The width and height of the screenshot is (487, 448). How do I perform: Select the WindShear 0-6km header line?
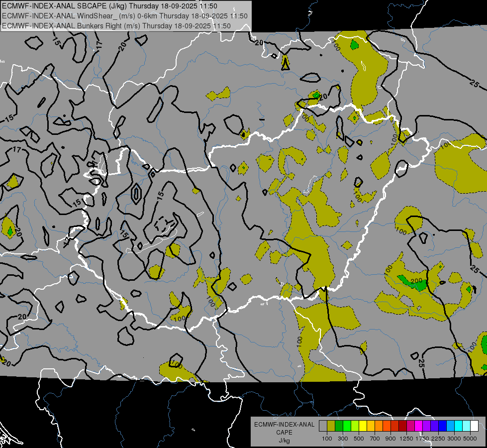click(x=124, y=16)
